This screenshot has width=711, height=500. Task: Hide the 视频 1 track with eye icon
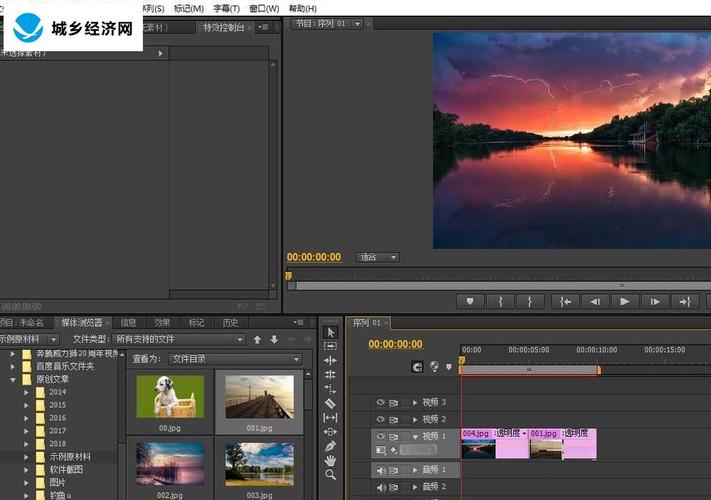point(380,436)
